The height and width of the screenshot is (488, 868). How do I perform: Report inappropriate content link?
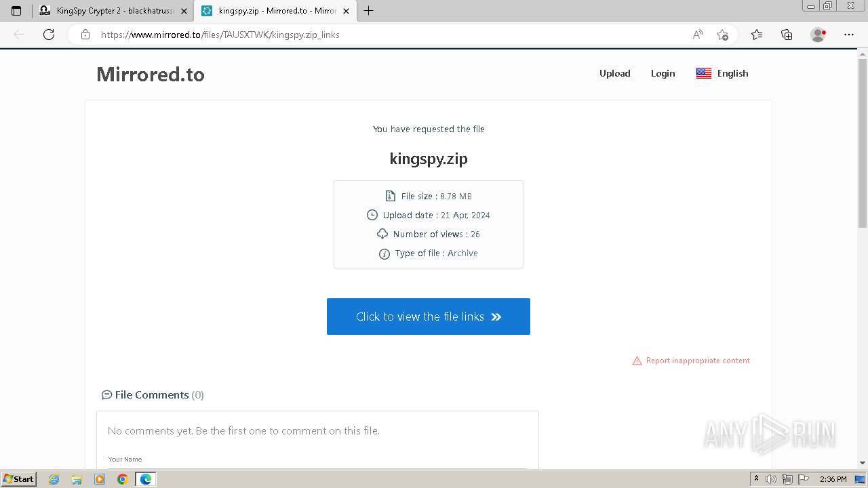[x=698, y=361]
